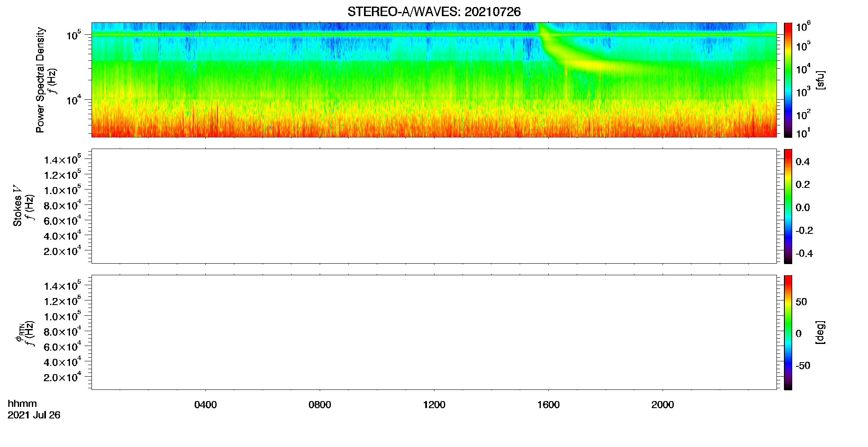Click the hhmm time format label
This screenshot has height=447, width=868.
[22, 404]
